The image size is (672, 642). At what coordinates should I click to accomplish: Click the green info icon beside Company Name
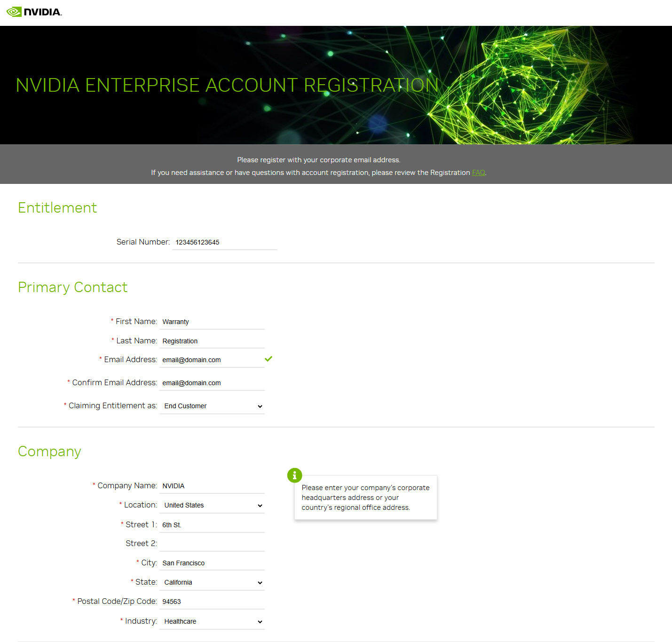click(x=294, y=475)
